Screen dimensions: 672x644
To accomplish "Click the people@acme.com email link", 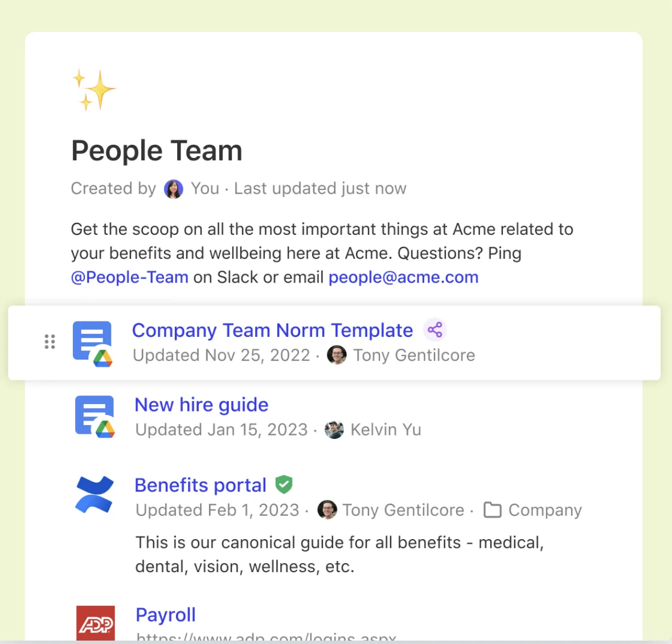I will (403, 278).
